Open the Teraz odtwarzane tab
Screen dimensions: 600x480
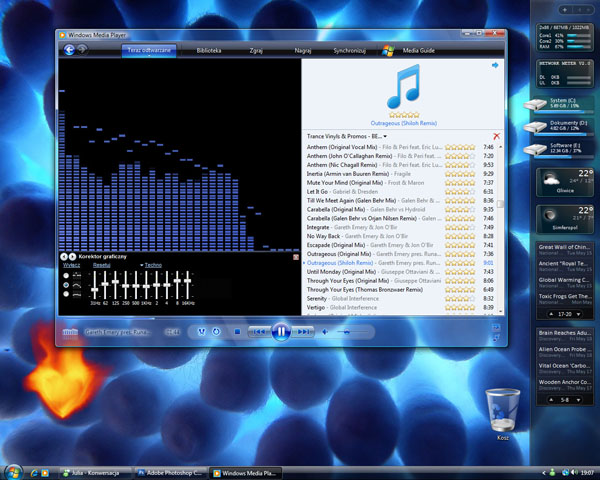pos(149,51)
